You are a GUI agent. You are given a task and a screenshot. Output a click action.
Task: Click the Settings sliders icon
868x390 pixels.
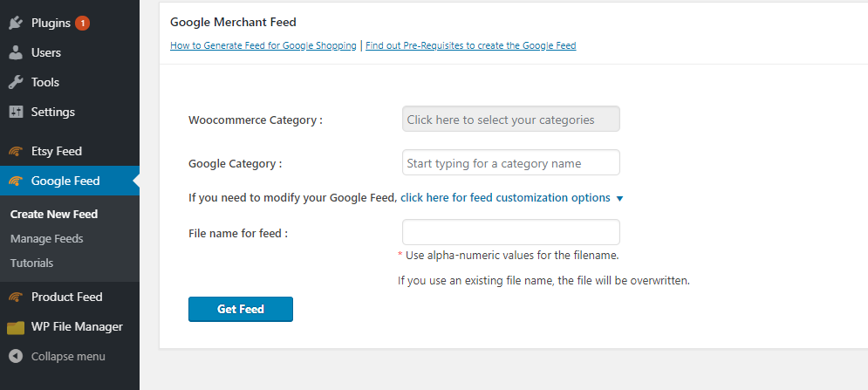tap(16, 112)
